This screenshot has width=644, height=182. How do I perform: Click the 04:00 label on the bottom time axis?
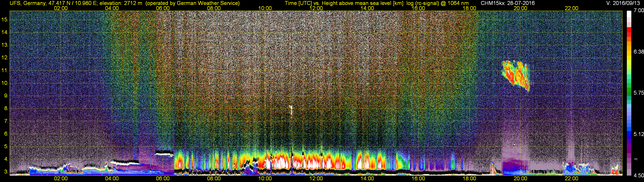[112, 179]
